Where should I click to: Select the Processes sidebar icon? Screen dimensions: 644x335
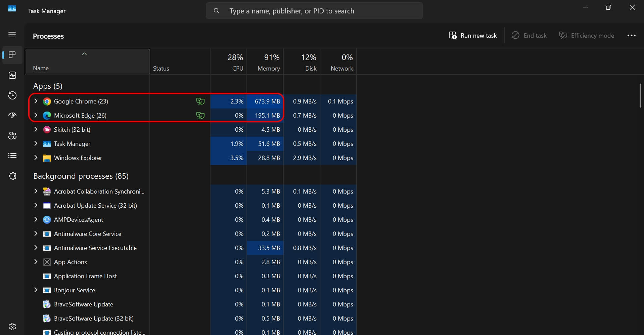coord(12,55)
